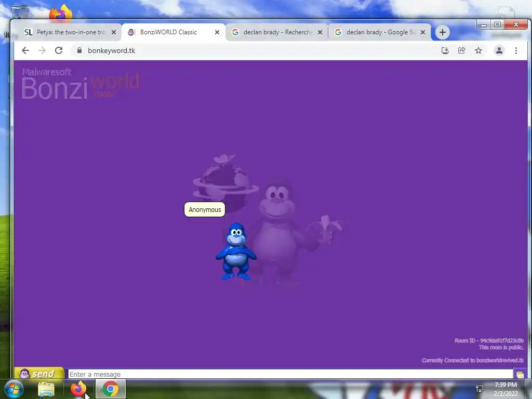This screenshot has height=399, width=532.
Task: Click the Chrome taskbar icon
Action: click(x=110, y=389)
